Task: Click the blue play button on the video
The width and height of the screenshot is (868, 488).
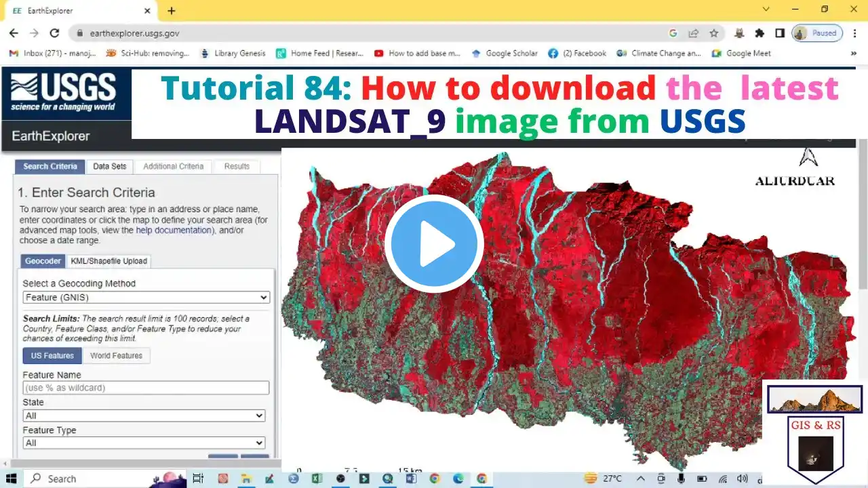Action: [434, 244]
